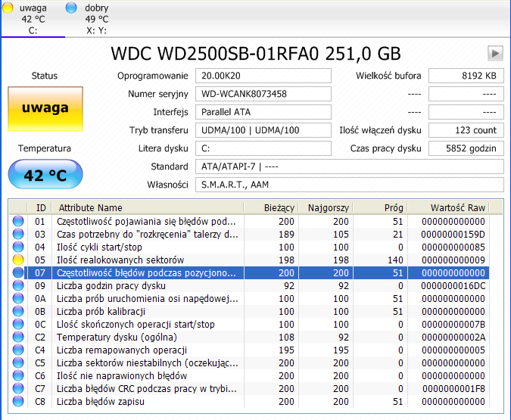Screen dimensions: 511x420
Task: Click the yellow status icon for drive C:
Action: 8,8
